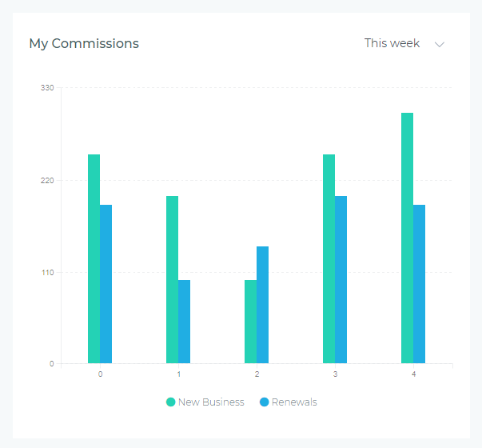Open the This week period dropdown
Image resolution: width=482 pixels, height=448 pixels.
(392, 43)
